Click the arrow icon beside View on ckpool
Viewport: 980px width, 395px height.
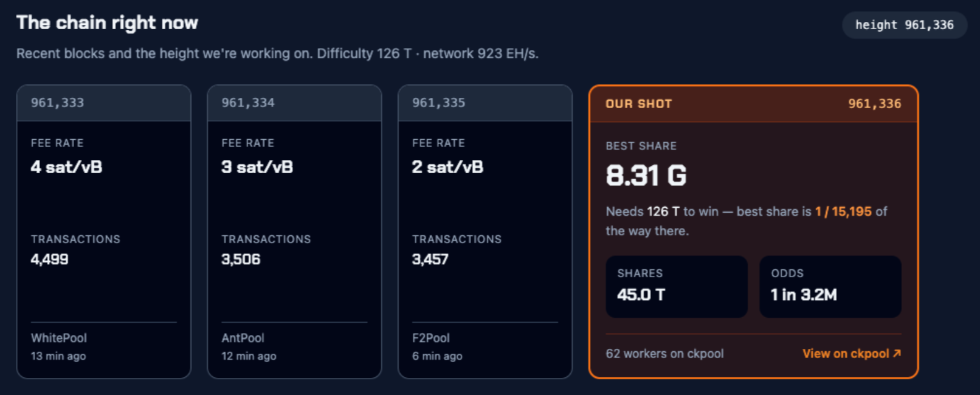[897, 353]
